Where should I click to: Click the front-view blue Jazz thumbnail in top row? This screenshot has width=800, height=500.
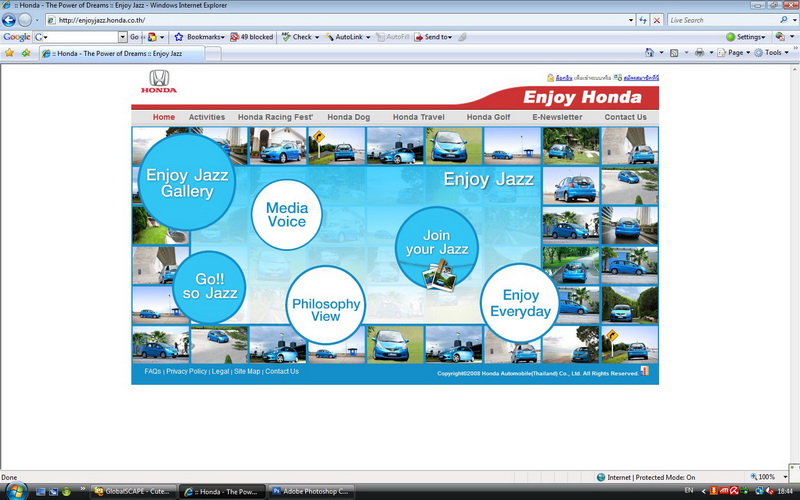[x=454, y=146]
